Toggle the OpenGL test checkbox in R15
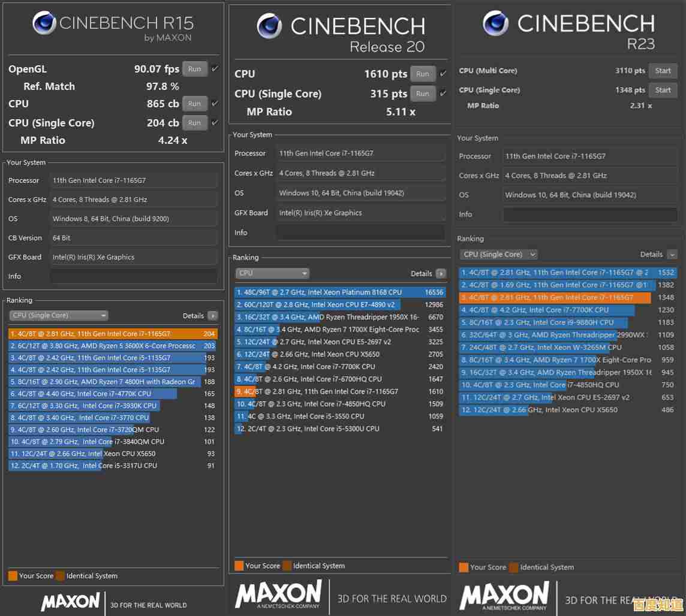The width and height of the screenshot is (686, 616). 215,69
